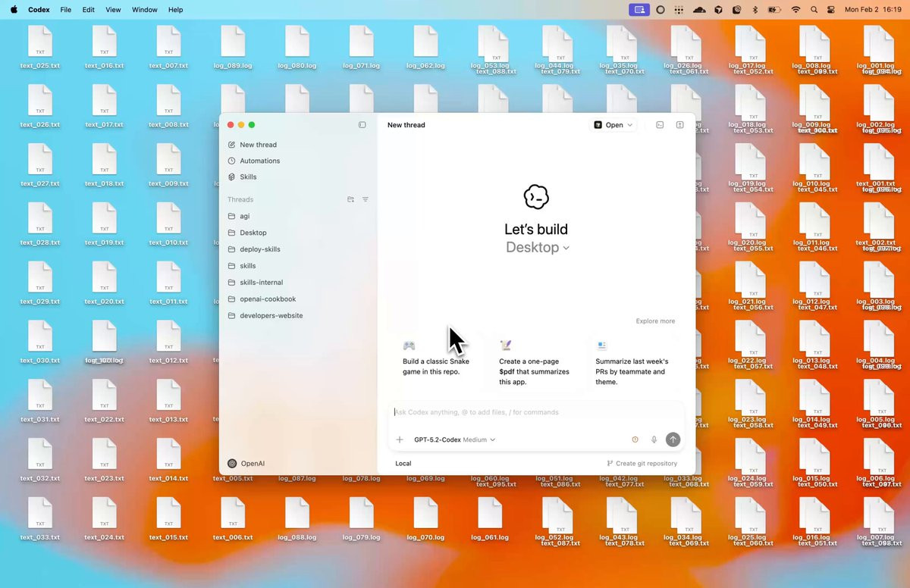
Task: Click the Mon Feb 2 16:19 clock
Action: [874, 10]
